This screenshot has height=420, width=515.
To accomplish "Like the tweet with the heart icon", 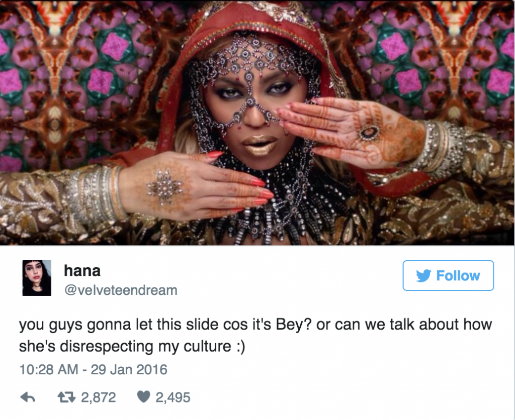I will click(x=143, y=397).
